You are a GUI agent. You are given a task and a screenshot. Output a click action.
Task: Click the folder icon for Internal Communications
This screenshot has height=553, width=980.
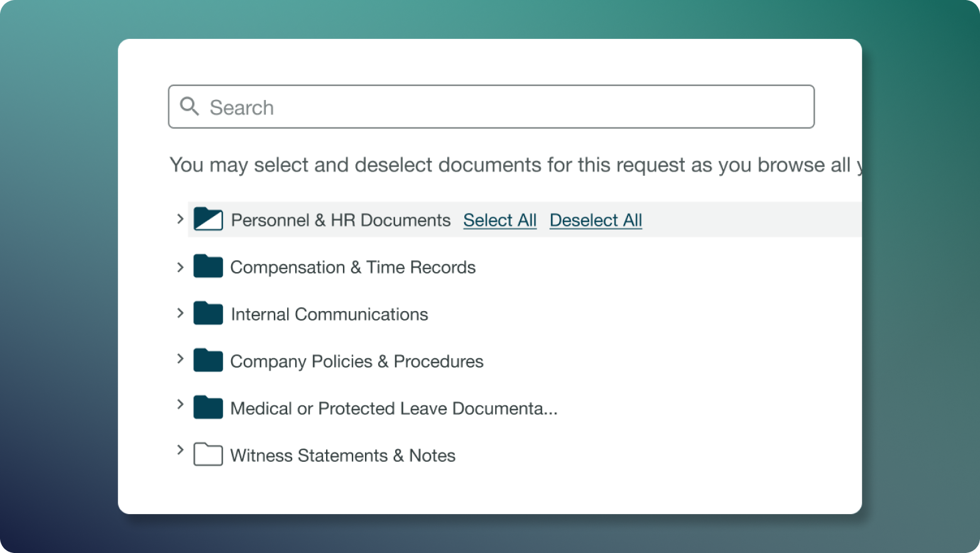click(207, 313)
